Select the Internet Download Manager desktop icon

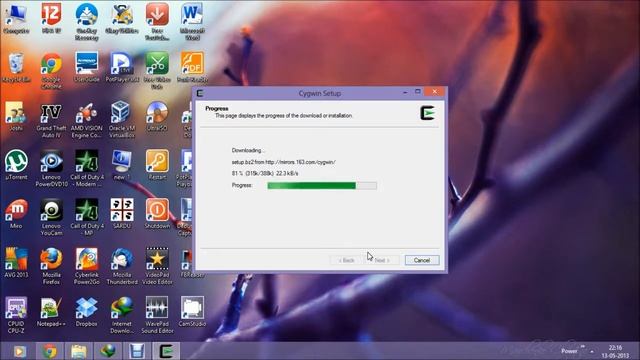pos(122,314)
